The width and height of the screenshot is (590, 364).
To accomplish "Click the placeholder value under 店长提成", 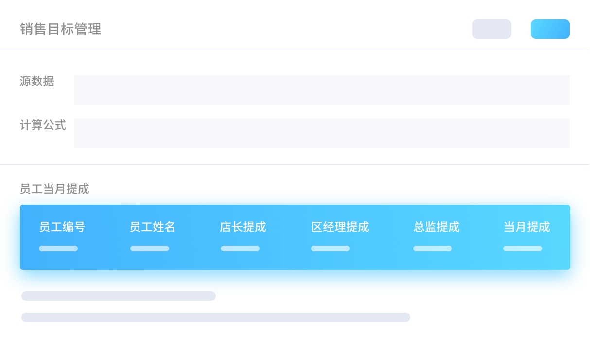I will click(240, 248).
